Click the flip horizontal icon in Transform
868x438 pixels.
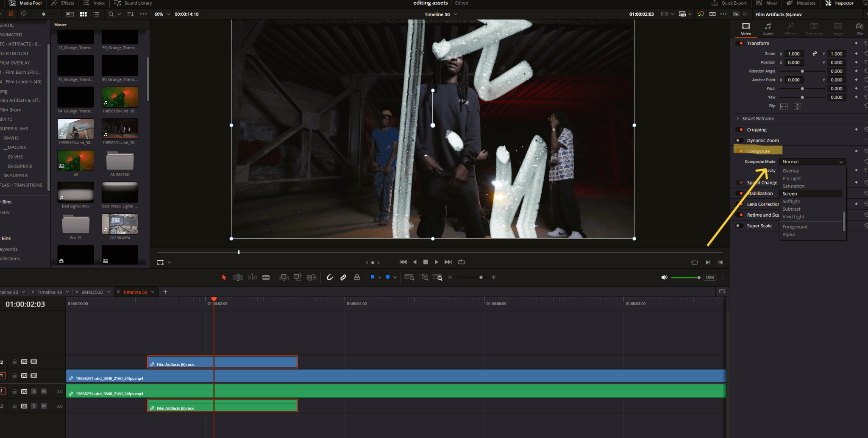(x=784, y=106)
